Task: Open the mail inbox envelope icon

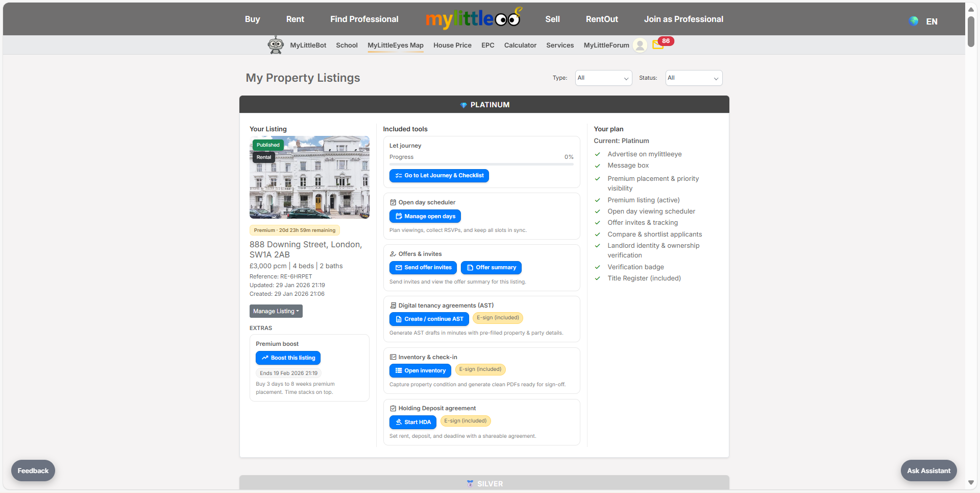Action: click(657, 45)
